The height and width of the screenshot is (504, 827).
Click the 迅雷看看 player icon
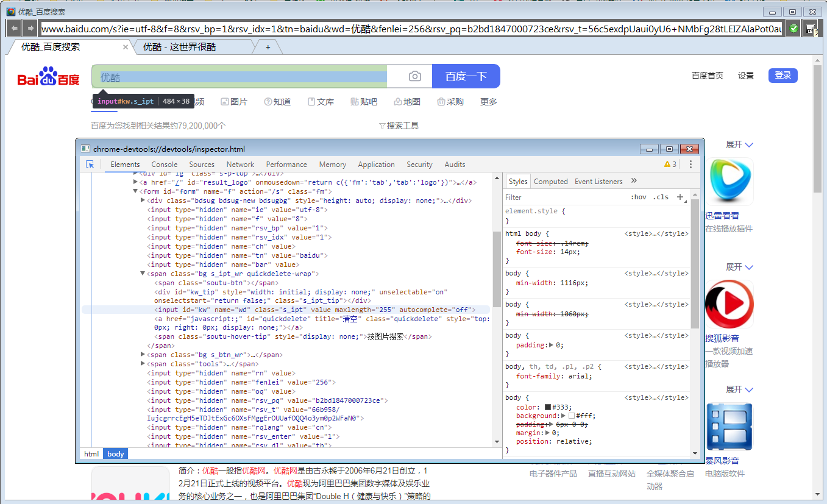tap(729, 181)
